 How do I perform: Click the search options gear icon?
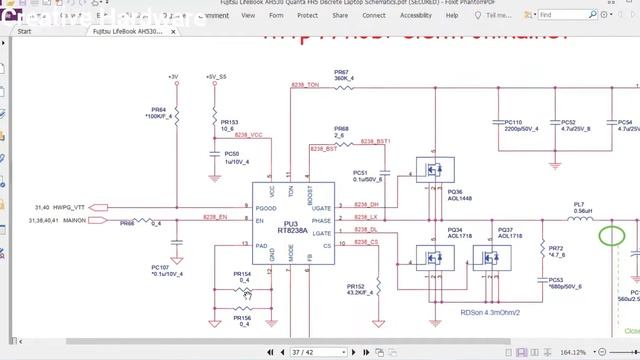tap(604, 15)
